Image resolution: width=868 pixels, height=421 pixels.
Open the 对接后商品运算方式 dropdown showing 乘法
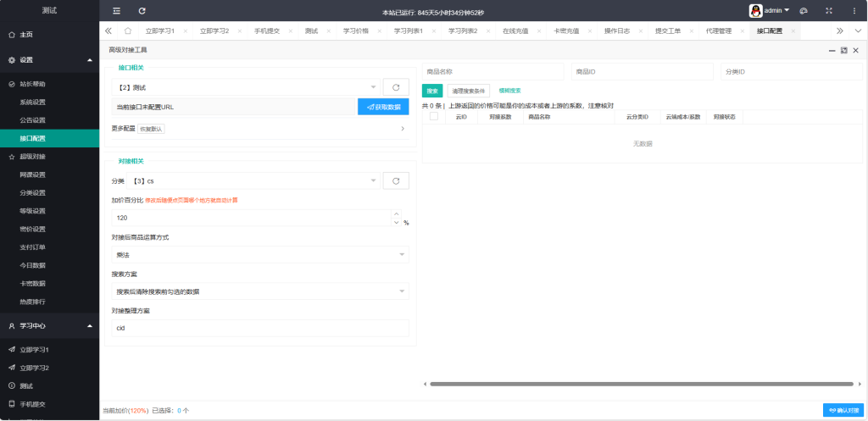click(x=259, y=254)
